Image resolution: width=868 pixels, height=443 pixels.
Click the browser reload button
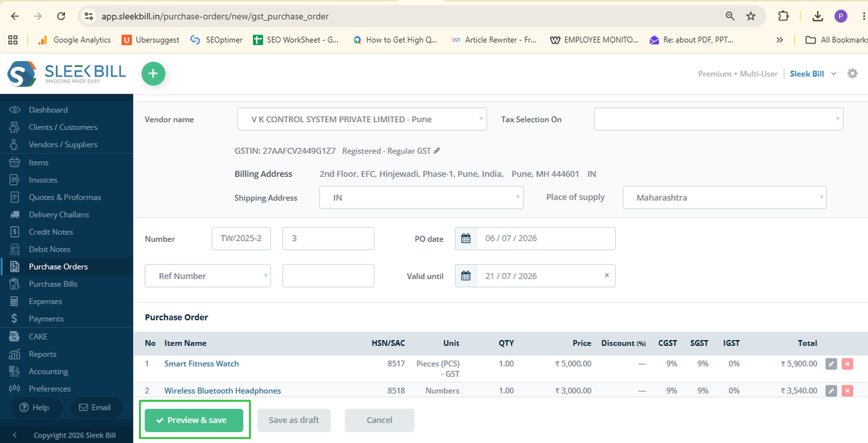click(61, 16)
